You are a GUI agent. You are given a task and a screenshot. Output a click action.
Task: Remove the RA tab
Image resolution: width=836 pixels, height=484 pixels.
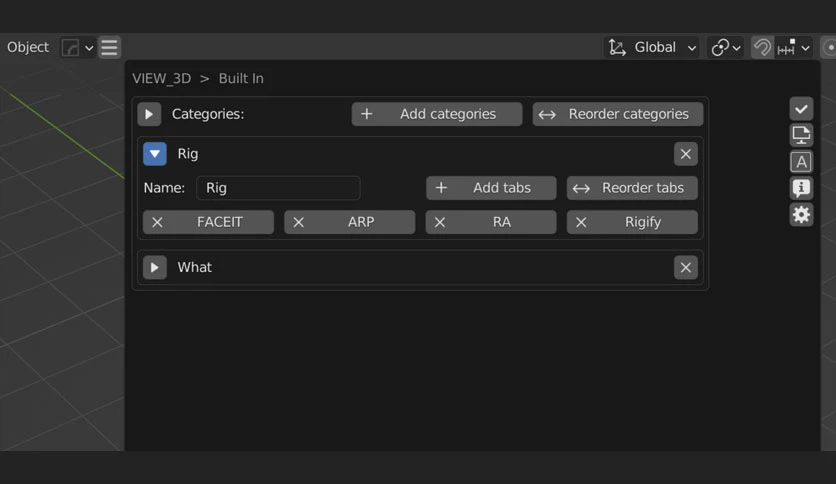coord(491,222)
